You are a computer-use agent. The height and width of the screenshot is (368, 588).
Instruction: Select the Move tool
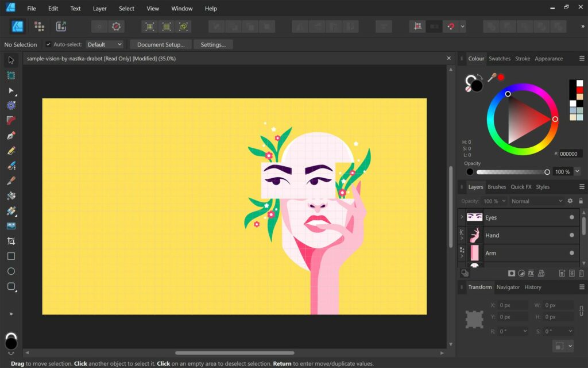click(10, 60)
